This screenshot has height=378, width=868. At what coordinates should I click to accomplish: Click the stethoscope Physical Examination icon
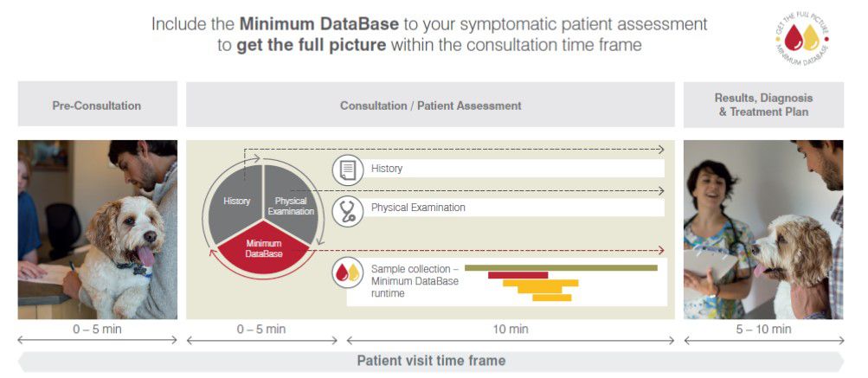[x=348, y=211]
